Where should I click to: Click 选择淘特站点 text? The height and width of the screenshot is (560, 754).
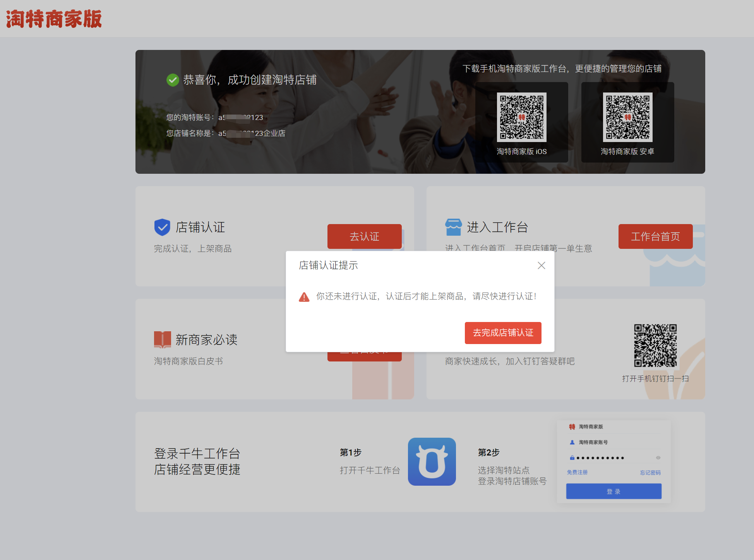[x=504, y=470]
